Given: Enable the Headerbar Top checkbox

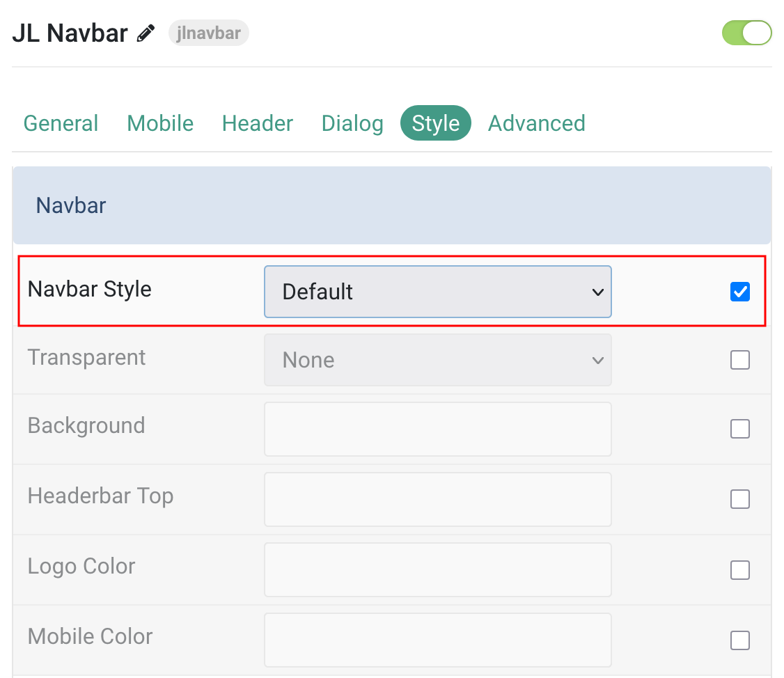Looking at the screenshot, I should (x=739, y=499).
